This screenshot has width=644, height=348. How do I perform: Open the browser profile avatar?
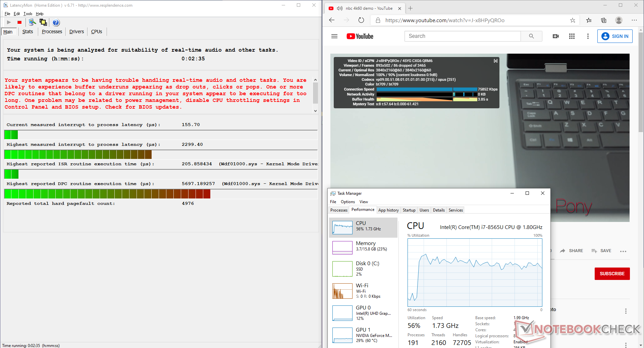pos(619,20)
